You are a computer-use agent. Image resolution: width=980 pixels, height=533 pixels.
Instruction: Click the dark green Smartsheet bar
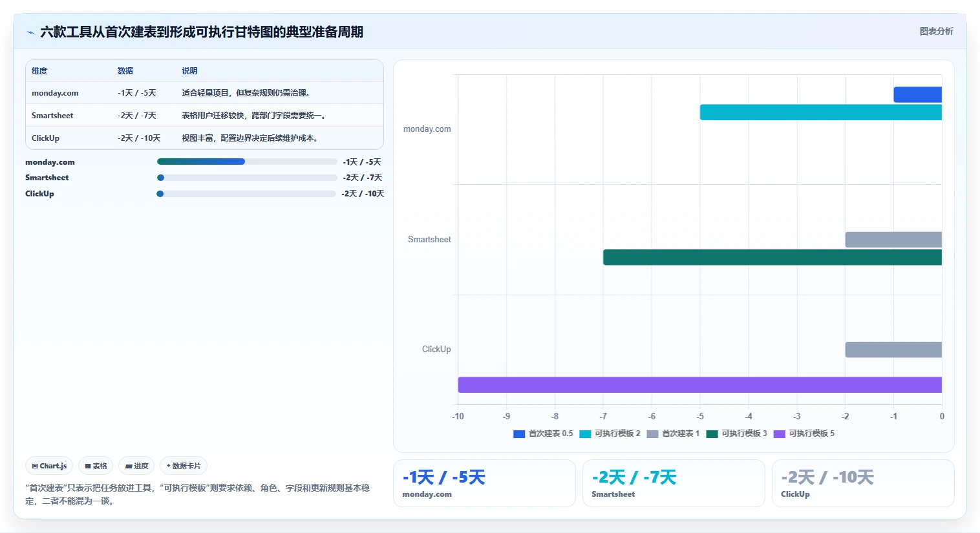pyautogui.click(x=772, y=257)
